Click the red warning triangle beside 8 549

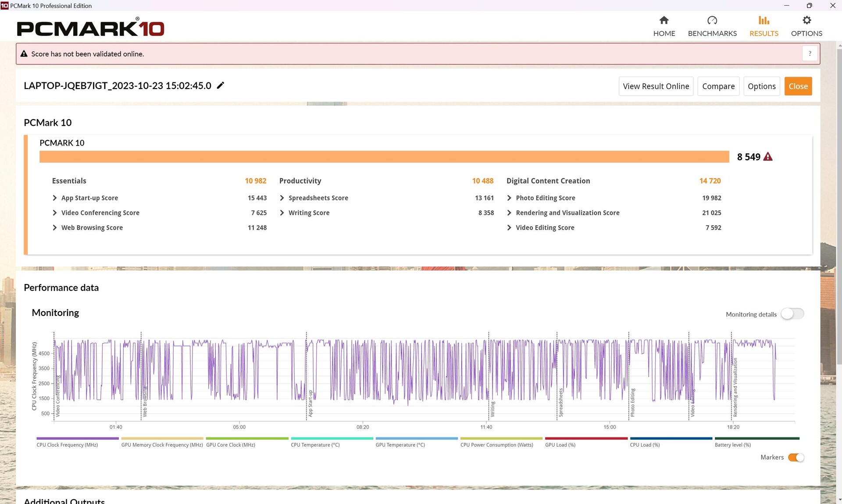(x=768, y=157)
